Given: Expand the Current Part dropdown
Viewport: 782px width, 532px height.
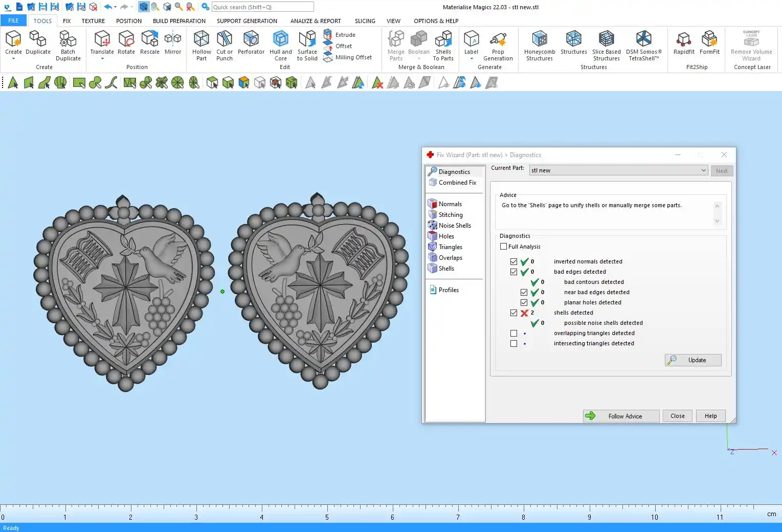Looking at the screenshot, I should (703, 170).
